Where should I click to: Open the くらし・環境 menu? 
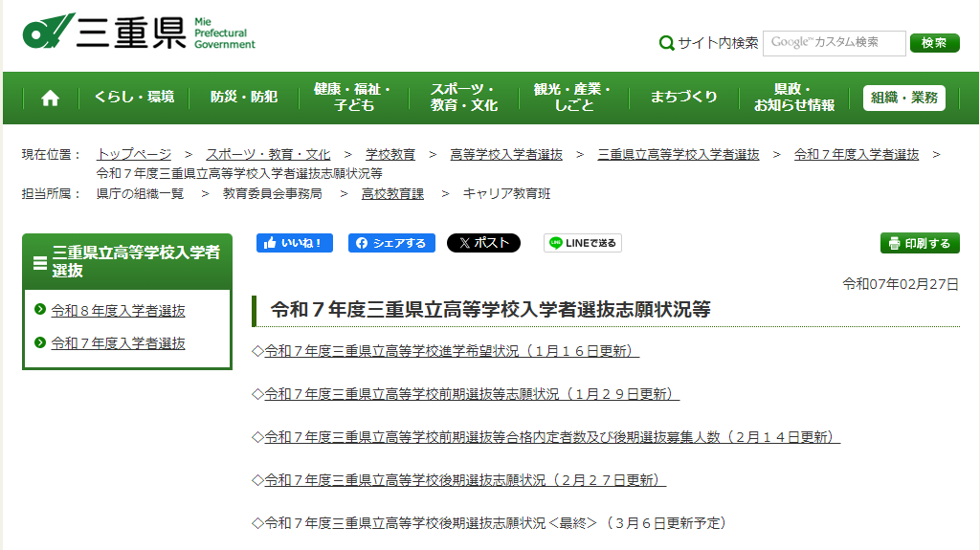[x=134, y=98]
